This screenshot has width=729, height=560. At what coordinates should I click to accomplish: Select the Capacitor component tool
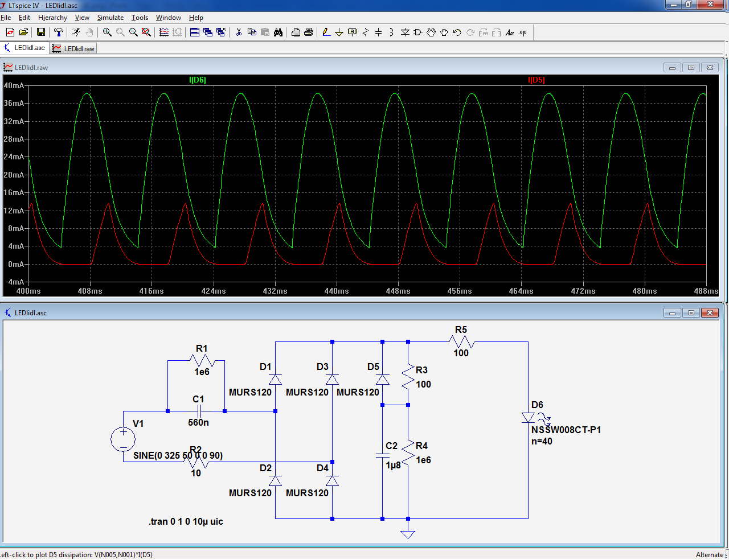[378, 32]
